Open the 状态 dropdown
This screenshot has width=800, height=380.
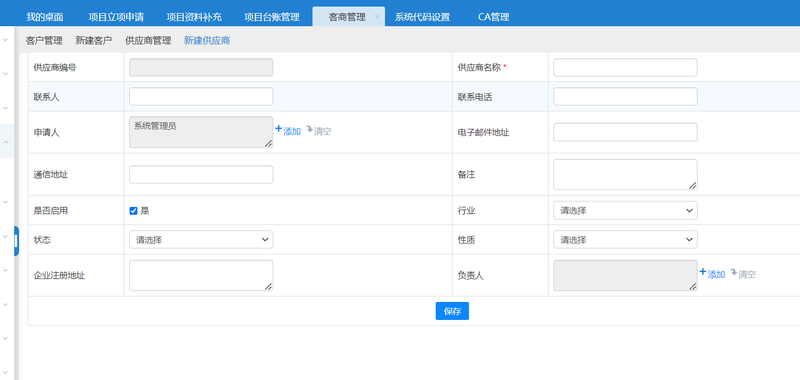[x=201, y=239]
